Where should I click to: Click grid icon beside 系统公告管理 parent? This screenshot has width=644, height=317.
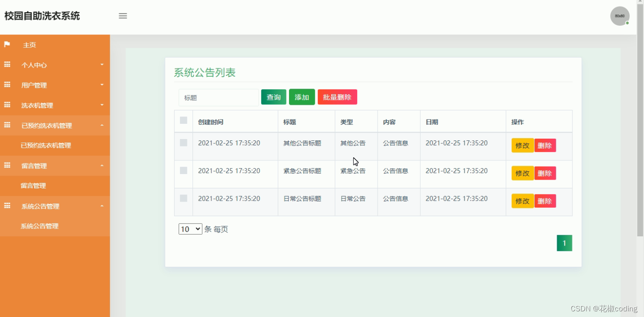[7, 206]
